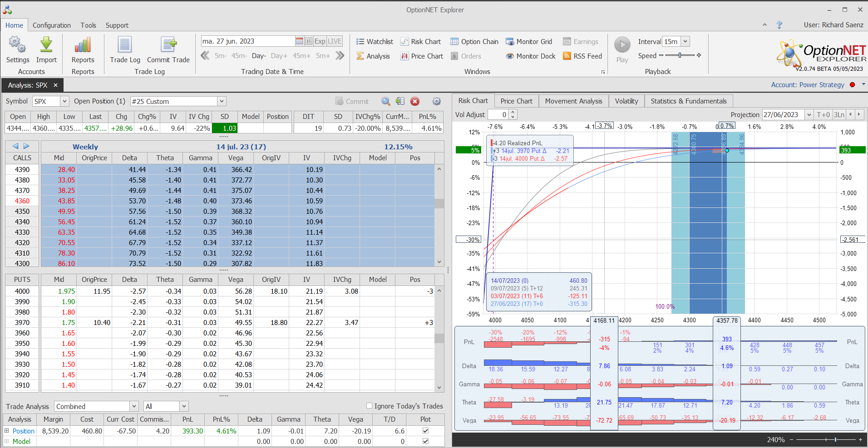
Task: Open the RSS Feed window
Action: (x=582, y=56)
